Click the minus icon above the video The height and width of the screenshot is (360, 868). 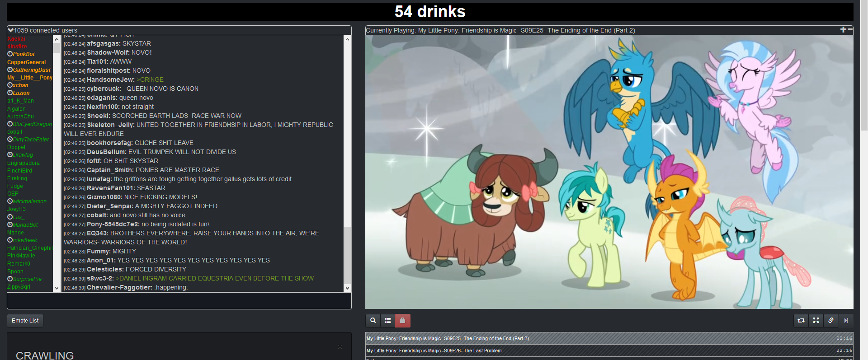pos(850,30)
